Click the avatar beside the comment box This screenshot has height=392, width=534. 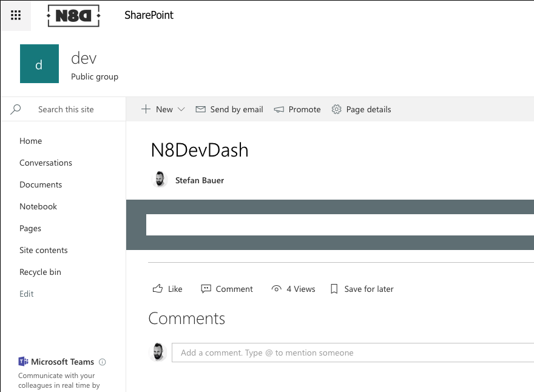(158, 352)
